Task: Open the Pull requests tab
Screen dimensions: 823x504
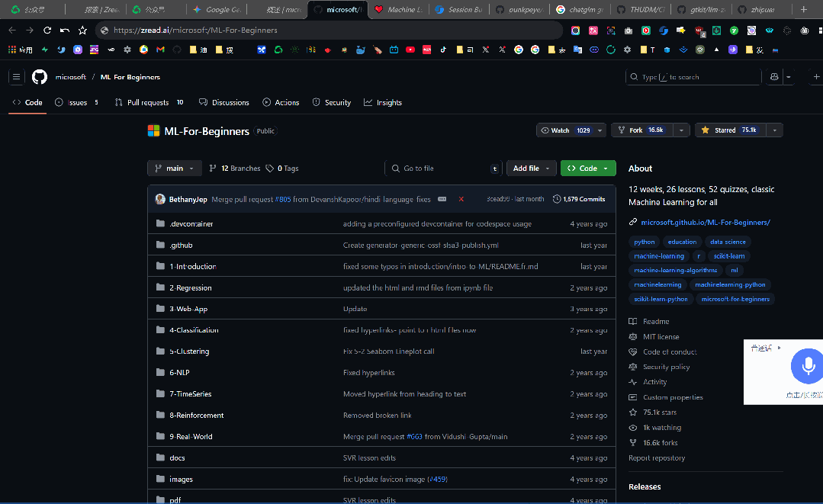Action: 149,103
